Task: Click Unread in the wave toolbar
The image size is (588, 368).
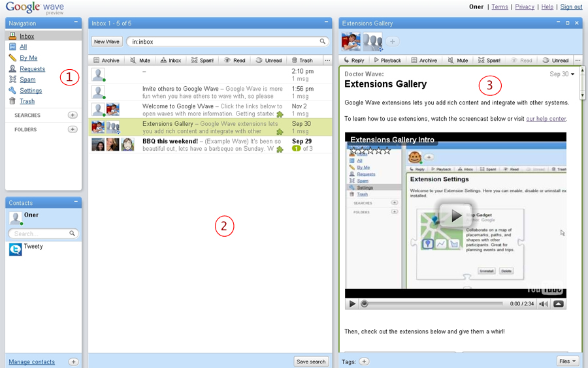Action: 555,60
